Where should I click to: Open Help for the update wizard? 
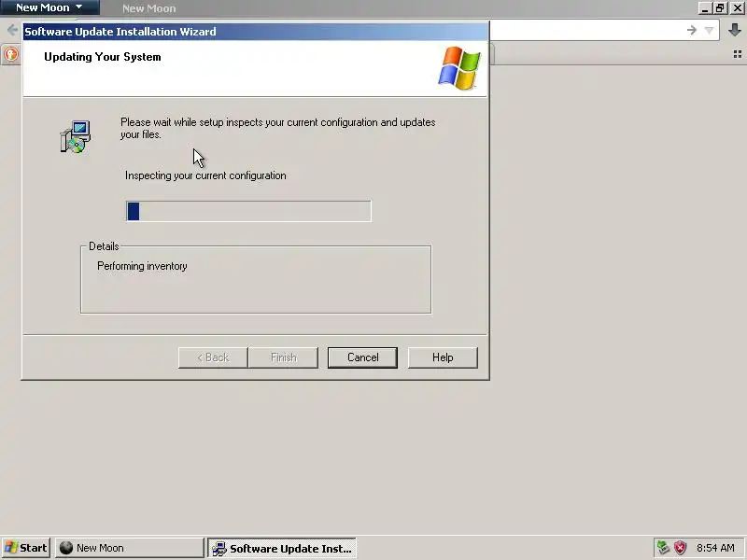pos(443,357)
